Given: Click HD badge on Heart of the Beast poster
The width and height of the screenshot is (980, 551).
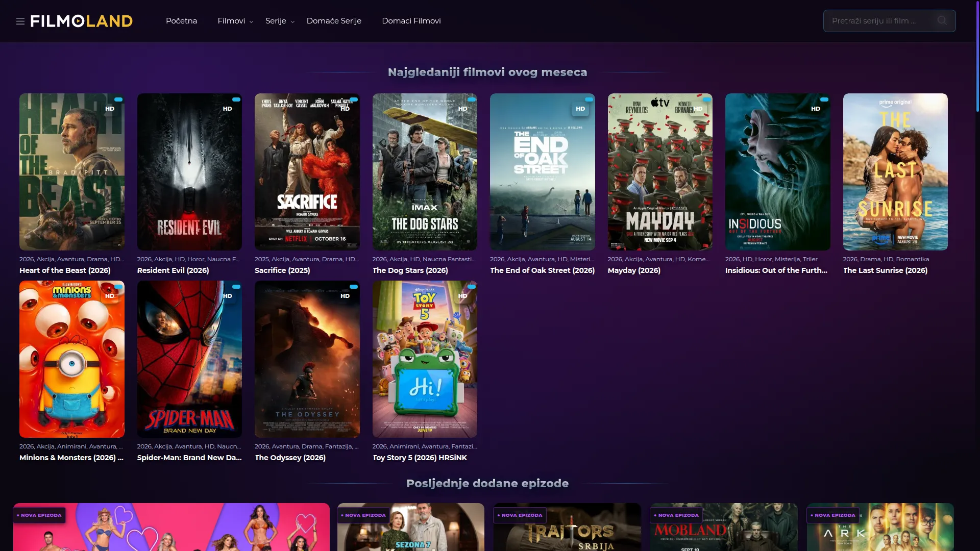Looking at the screenshot, I should tap(110, 109).
